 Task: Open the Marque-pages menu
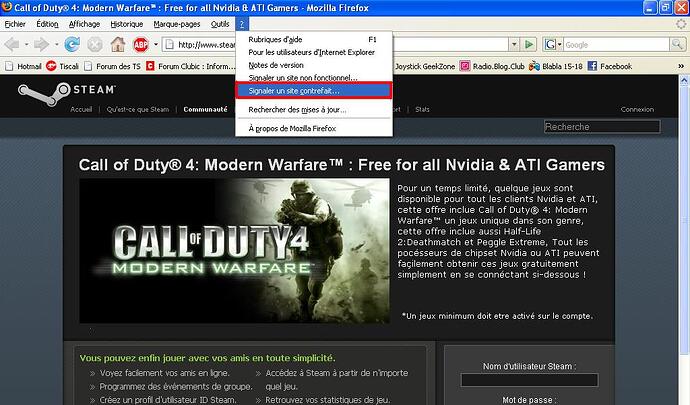[176, 23]
